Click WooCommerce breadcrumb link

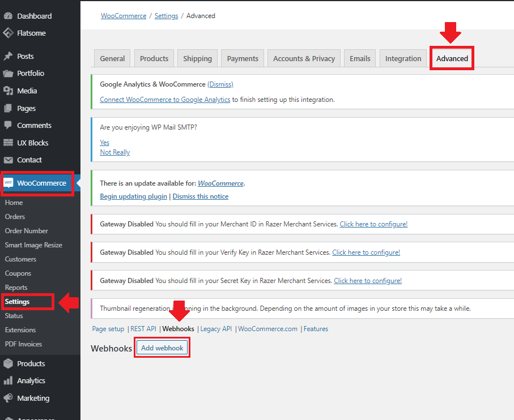(x=124, y=16)
